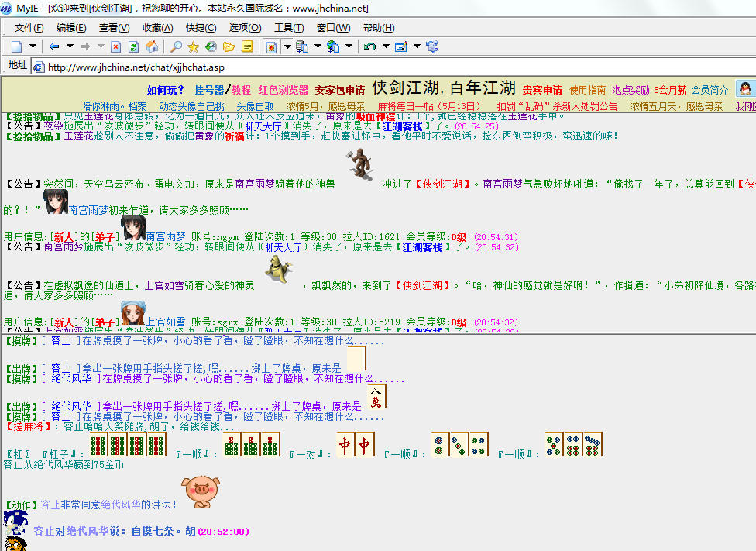Image resolution: width=756 pixels, height=551 pixels.
Task: Expand the back history dropdown arrow
Action: point(70,46)
